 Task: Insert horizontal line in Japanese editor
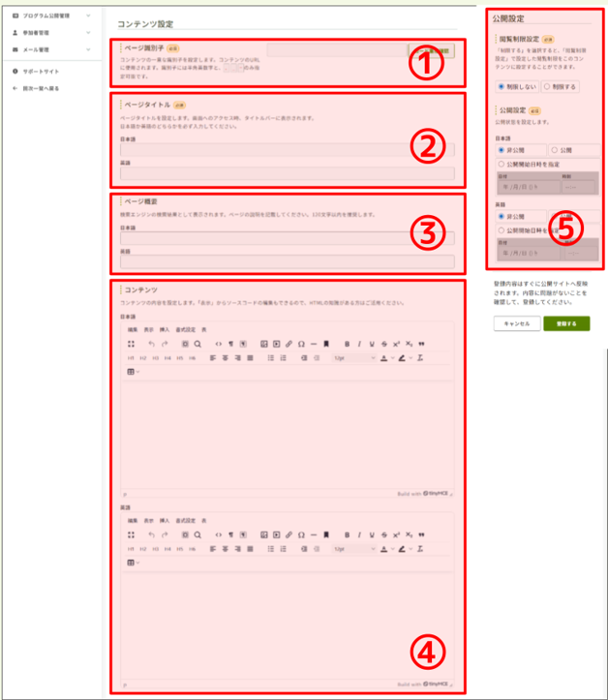pos(314,344)
